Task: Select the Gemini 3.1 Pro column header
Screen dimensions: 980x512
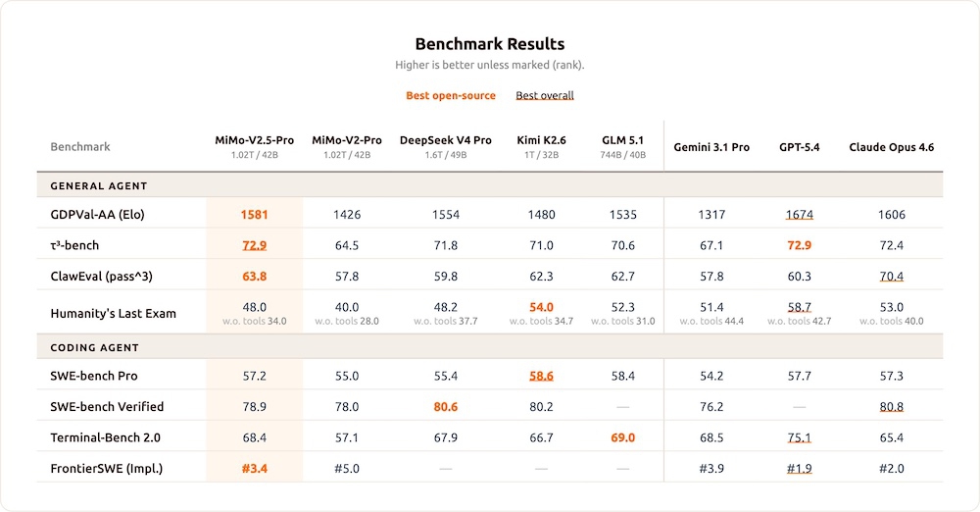Action: 711,147
